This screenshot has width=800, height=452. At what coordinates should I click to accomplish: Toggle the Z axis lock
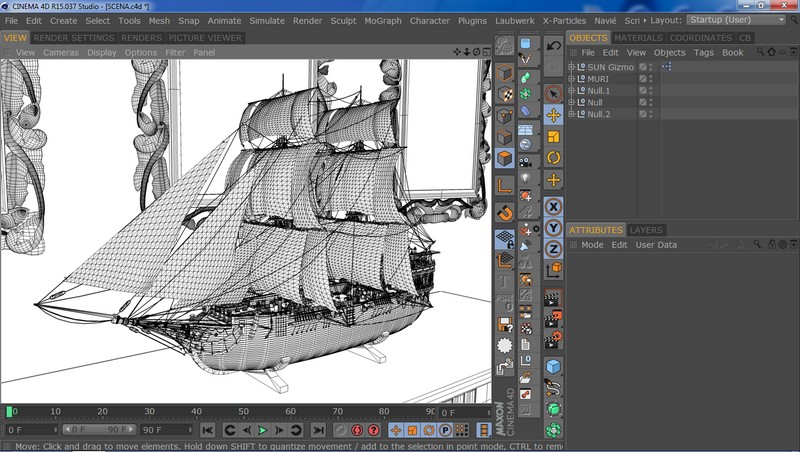[x=553, y=248]
